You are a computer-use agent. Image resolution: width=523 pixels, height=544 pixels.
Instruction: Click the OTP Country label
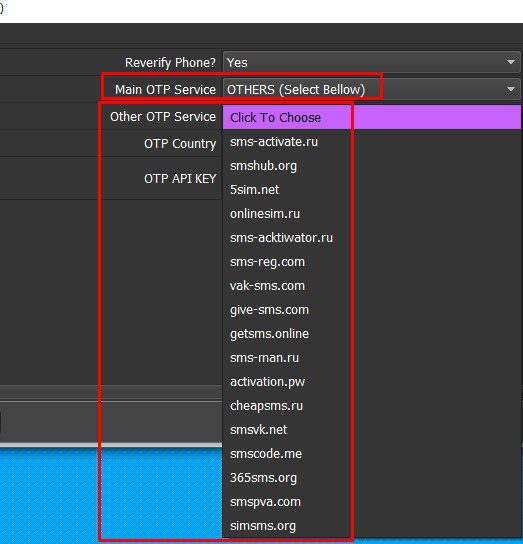[180, 144]
